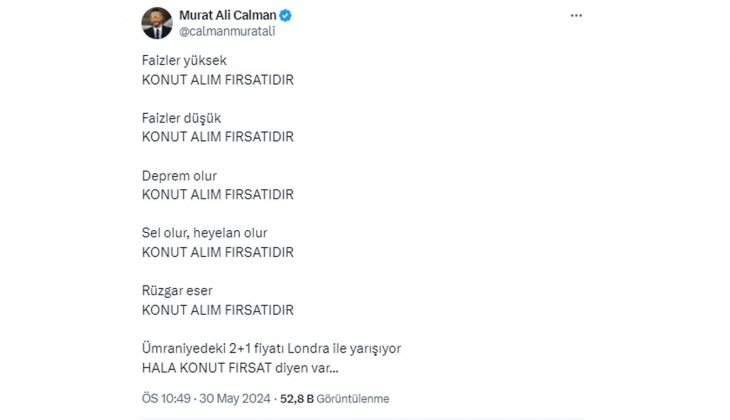Screen dimensions: 730x420
Task: Click the line 'Sel olur, heyelan olur'
Action: (x=204, y=234)
